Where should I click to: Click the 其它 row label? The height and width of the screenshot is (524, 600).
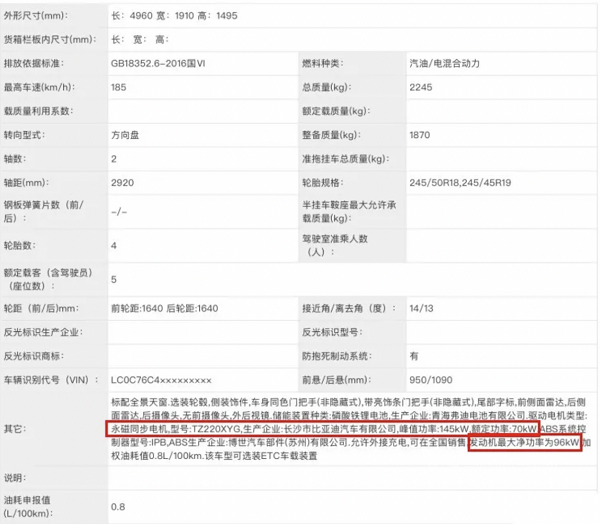click(16, 429)
